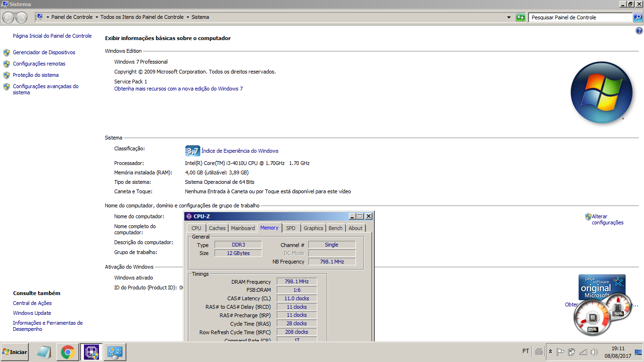Switch to CPU tab in CPU-Z
This screenshot has height=362, width=644.
pos(197,228)
